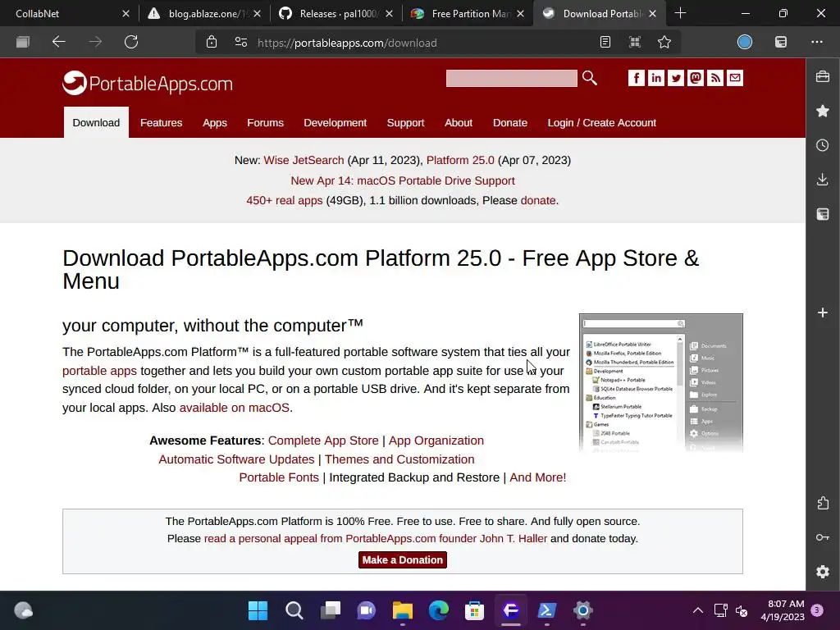Click the site search magnifier icon
Screen dimensions: 840x630
(589, 78)
